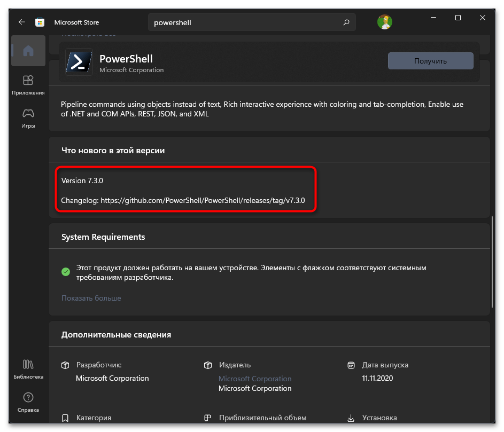Image resolution: width=504 pixels, height=432 pixels.
Task: Click the search field with 'powershell'
Action: pyautogui.click(x=246, y=22)
